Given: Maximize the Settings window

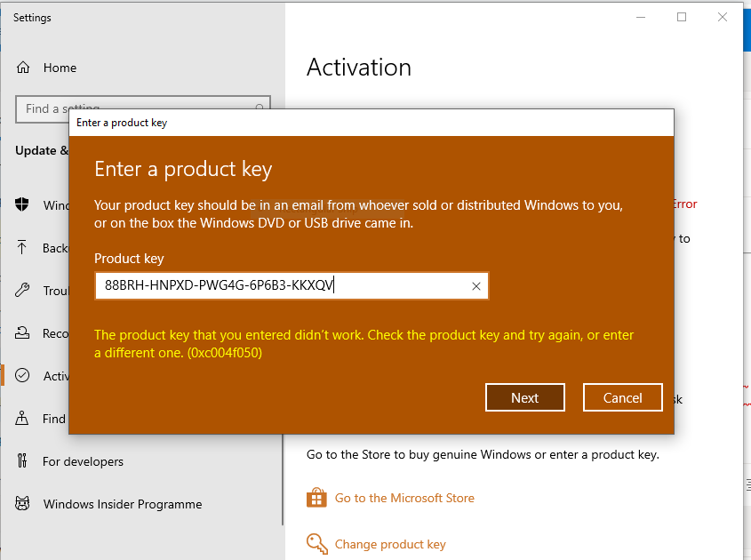Looking at the screenshot, I should pyautogui.click(x=682, y=17).
